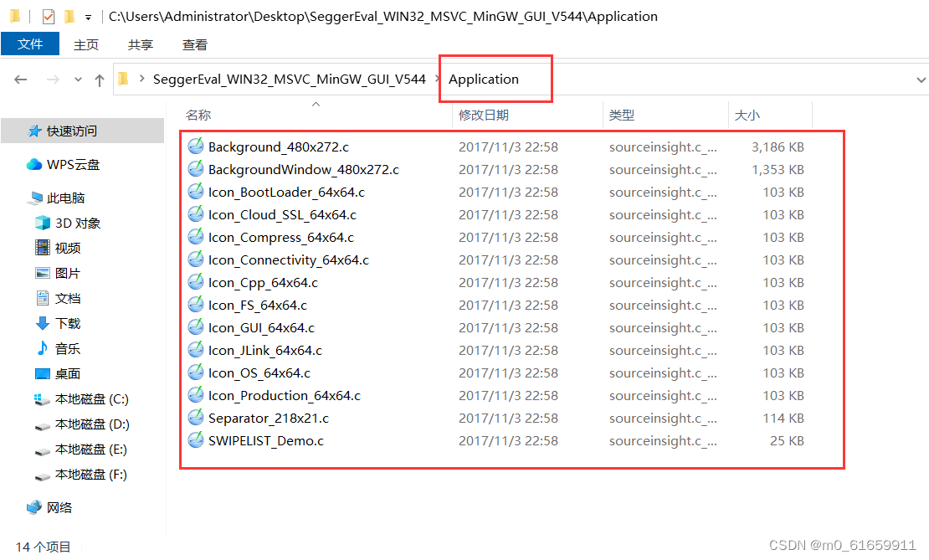The width and height of the screenshot is (929, 560).
Task: Click SeggerEval_WIN32_MSVC_MinGW_GUI_V544 breadcrumb
Action: (289, 79)
